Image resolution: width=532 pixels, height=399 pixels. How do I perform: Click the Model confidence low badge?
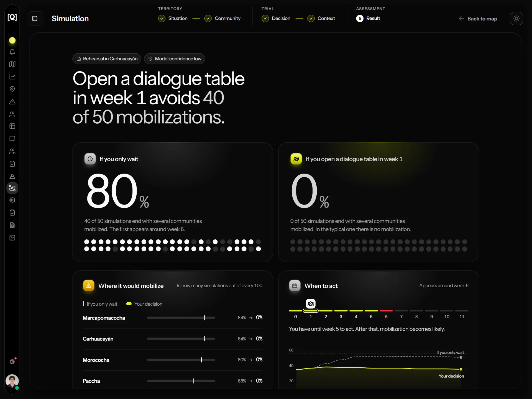point(175,59)
